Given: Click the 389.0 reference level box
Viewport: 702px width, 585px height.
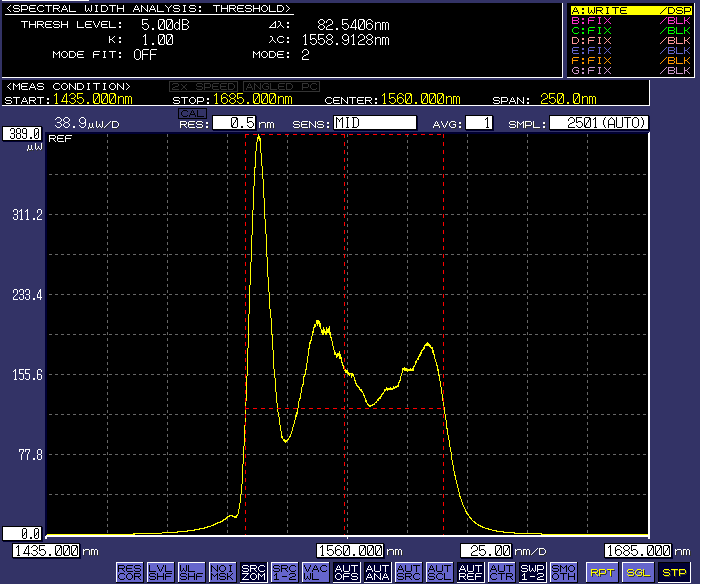Looking at the screenshot, I should coord(21,133).
